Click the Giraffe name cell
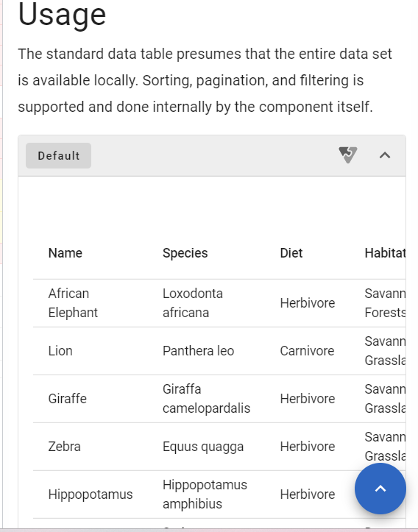 click(x=68, y=399)
